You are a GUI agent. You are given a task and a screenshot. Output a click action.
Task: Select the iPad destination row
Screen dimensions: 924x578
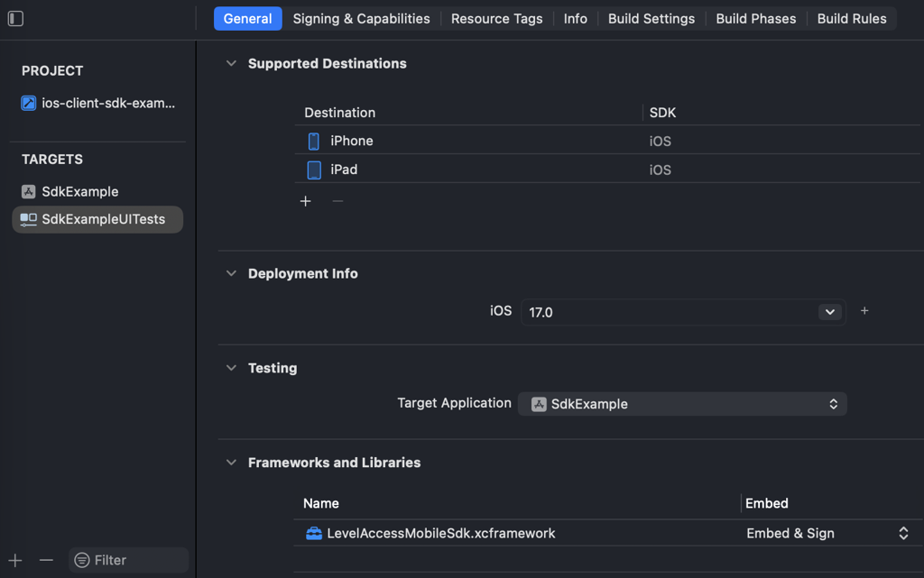[x=607, y=170]
